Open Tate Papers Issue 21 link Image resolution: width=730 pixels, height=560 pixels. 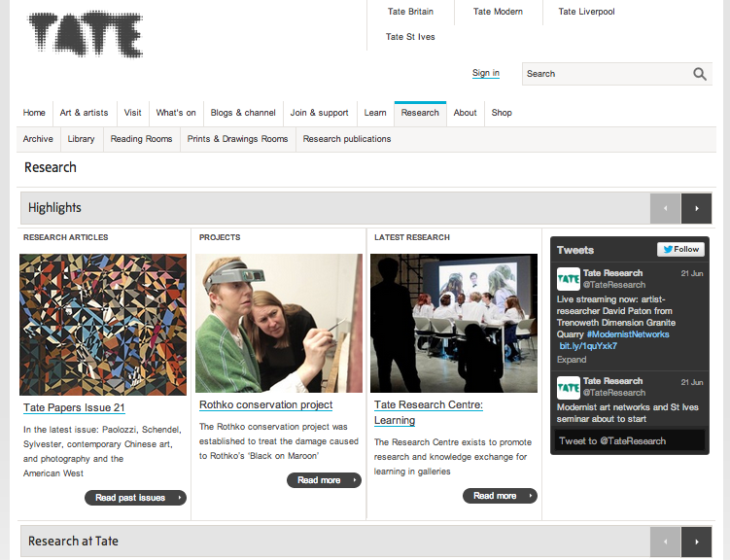(x=74, y=407)
